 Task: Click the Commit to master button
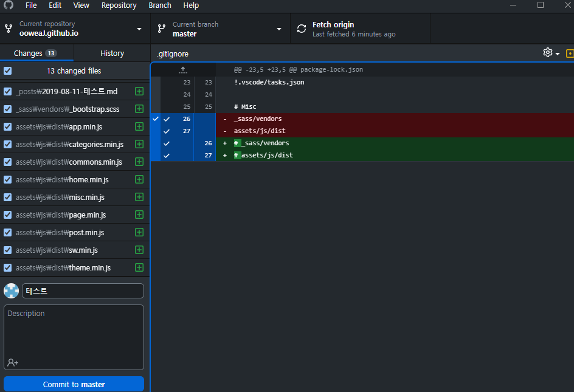point(74,384)
